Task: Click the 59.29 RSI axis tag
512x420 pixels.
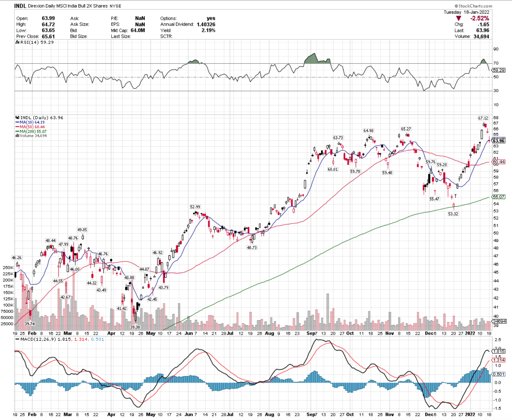Action: click(x=499, y=70)
